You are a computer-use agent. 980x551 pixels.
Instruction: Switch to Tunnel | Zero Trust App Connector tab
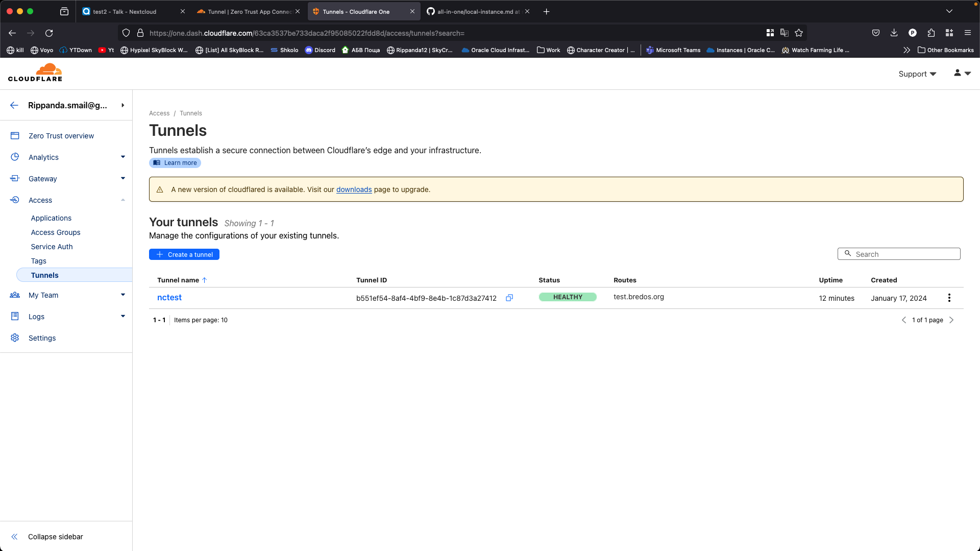click(x=249, y=12)
